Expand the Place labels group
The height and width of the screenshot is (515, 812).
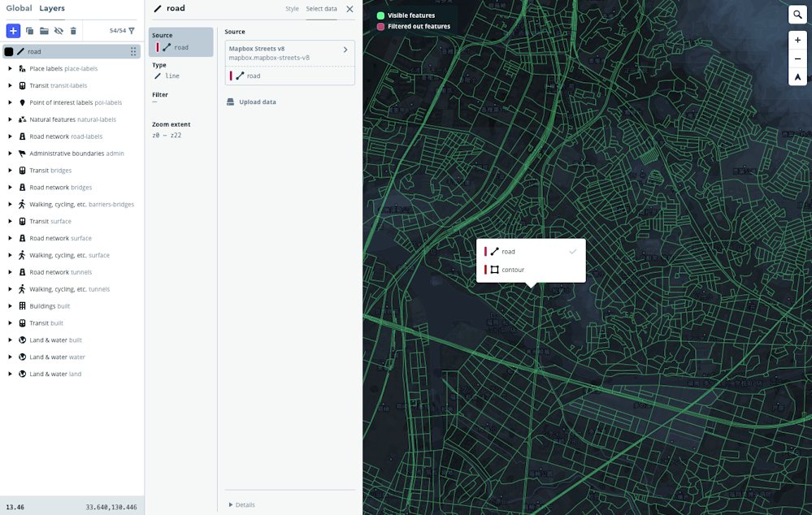(x=10, y=68)
